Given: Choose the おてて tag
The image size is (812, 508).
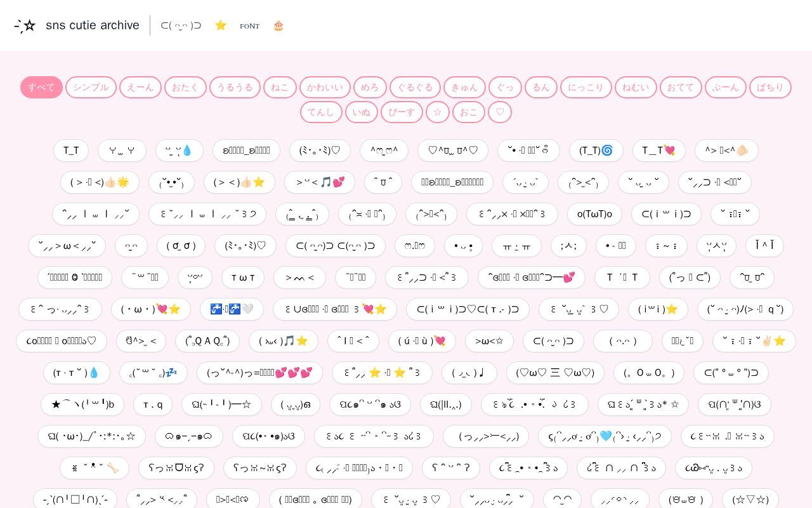Looking at the screenshot, I should [681, 87].
